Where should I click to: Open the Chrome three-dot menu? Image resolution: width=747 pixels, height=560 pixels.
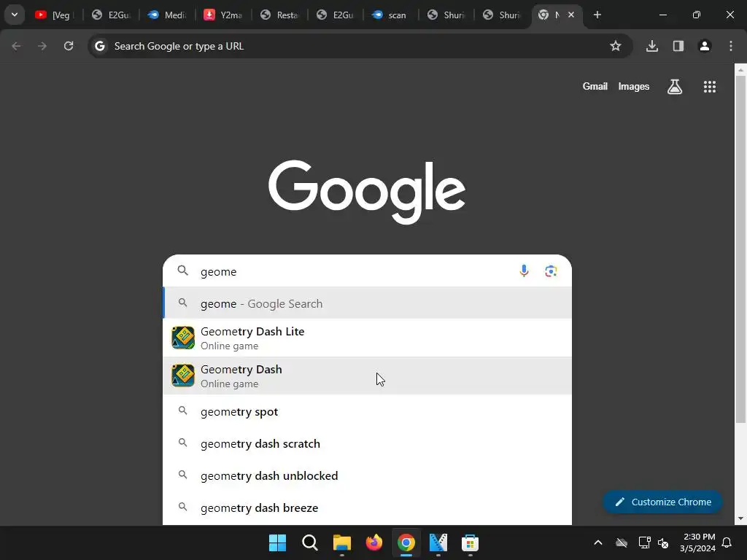pos(731,46)
